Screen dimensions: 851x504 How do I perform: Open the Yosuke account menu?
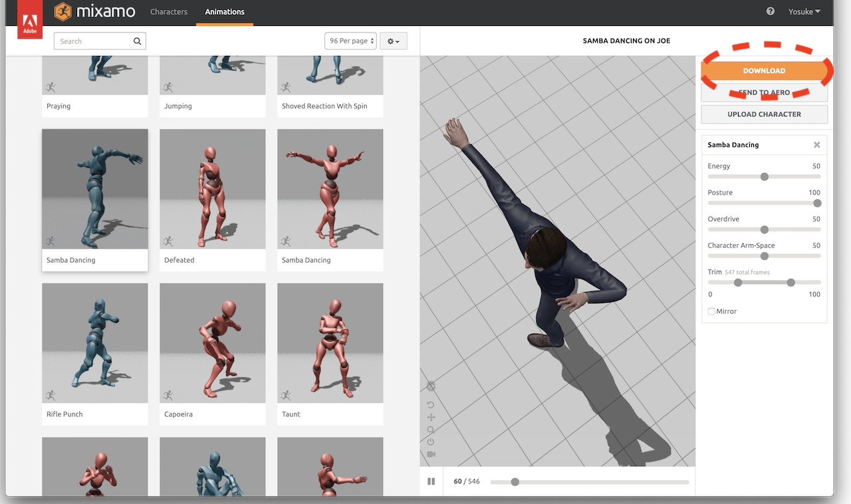point(804,11)
